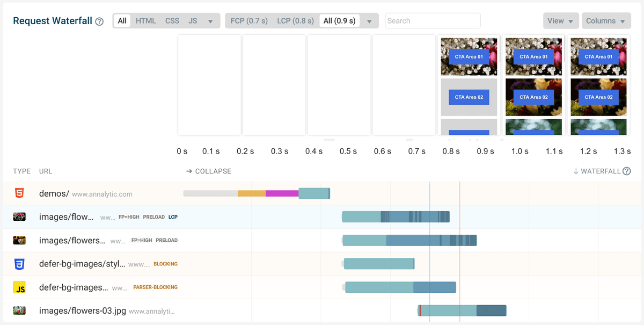
Task: Click the TYPE column header
Action: (22, 171)
